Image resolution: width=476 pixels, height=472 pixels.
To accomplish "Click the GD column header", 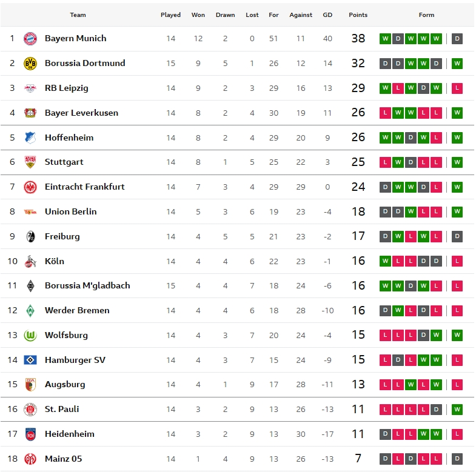I will 327,15.
